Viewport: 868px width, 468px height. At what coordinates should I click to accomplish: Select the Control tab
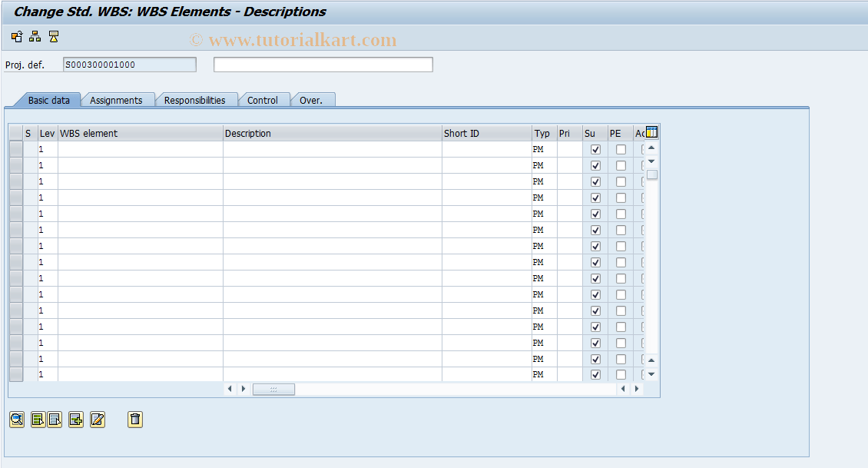click(263, 100)
